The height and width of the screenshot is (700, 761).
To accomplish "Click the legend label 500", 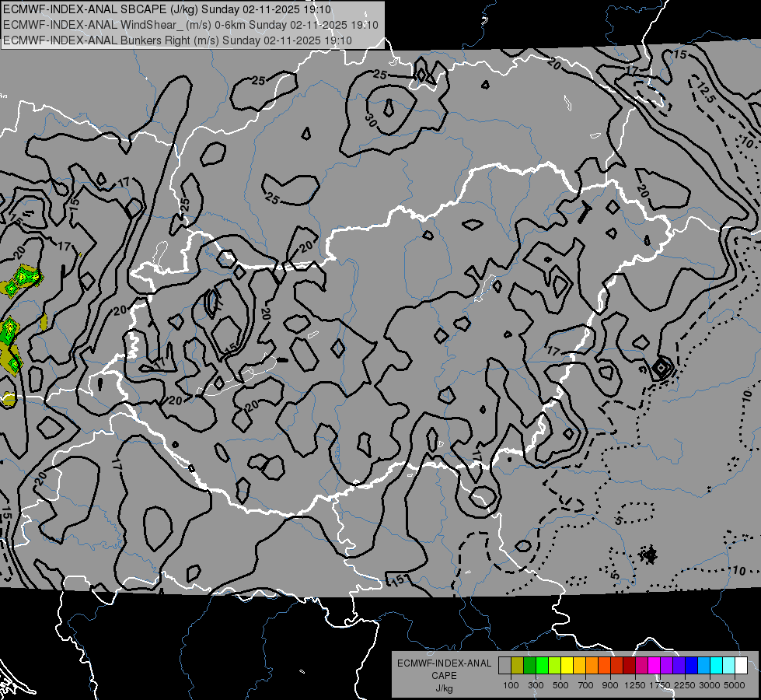I will pos(560,685).
